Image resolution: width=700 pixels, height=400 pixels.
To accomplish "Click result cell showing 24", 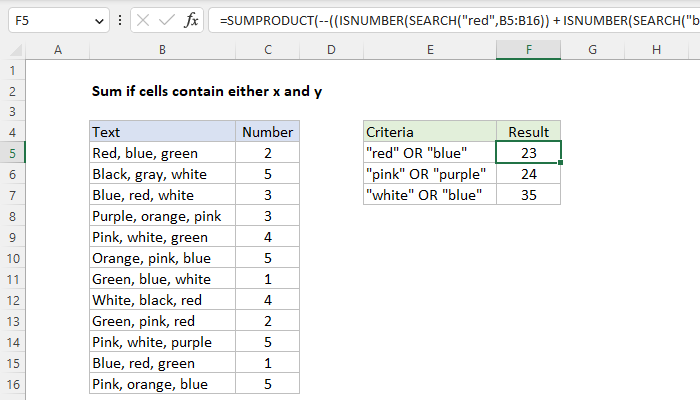I will [x=529, y=174].
